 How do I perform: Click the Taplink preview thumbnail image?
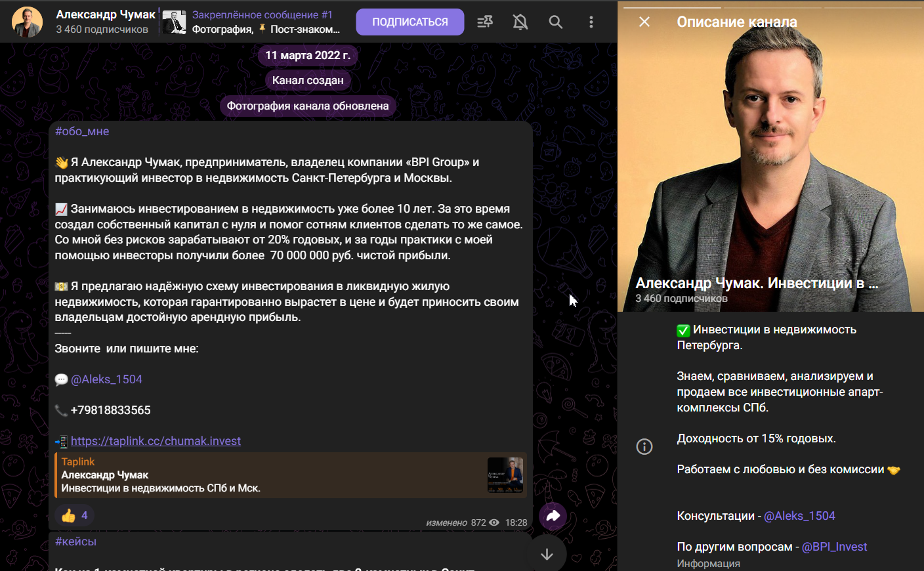tap(505, 475)
